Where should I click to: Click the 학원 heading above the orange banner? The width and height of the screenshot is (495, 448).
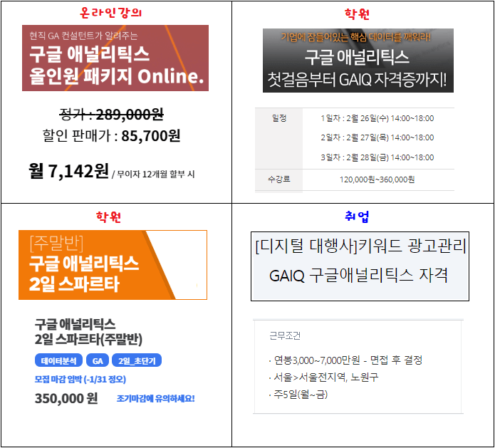[108, 217]
